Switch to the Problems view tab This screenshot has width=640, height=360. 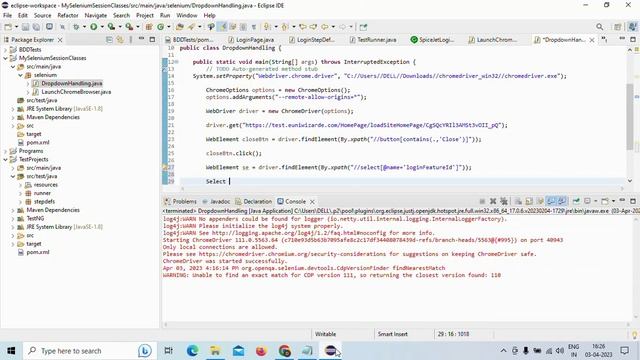tap(180, 202)
